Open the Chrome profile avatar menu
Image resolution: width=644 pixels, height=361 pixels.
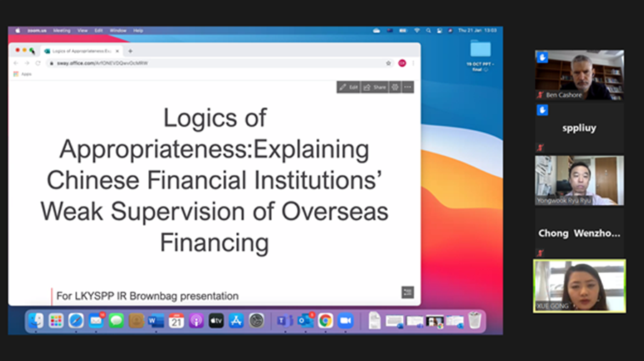[x=402, y=63]
